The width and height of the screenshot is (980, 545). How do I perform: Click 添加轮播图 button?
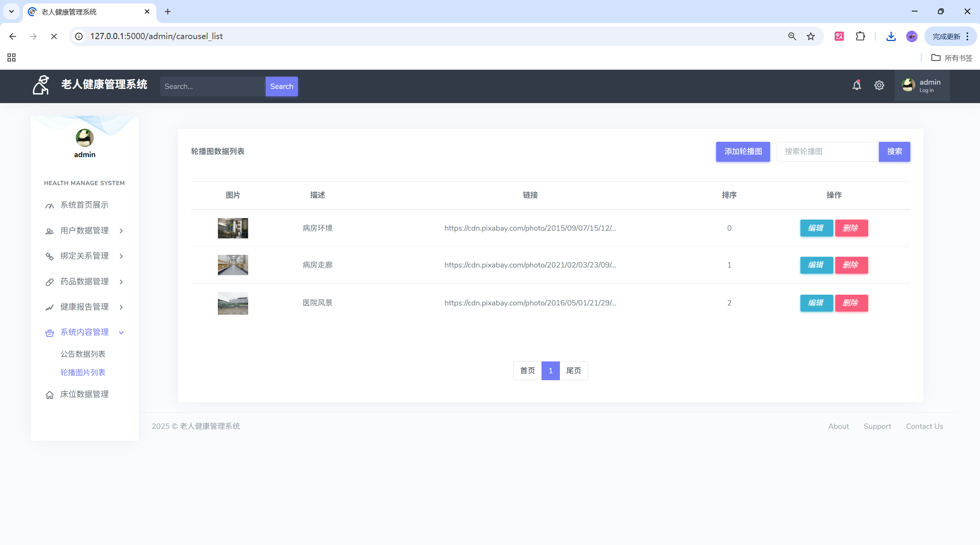click(743, 152)
